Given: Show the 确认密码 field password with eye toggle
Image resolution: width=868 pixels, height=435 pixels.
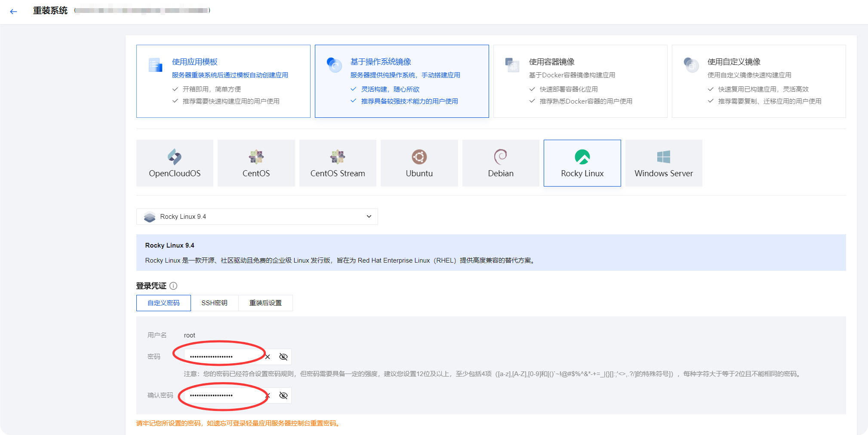Looking at the screenshot, I should click(x=283, y=395).
